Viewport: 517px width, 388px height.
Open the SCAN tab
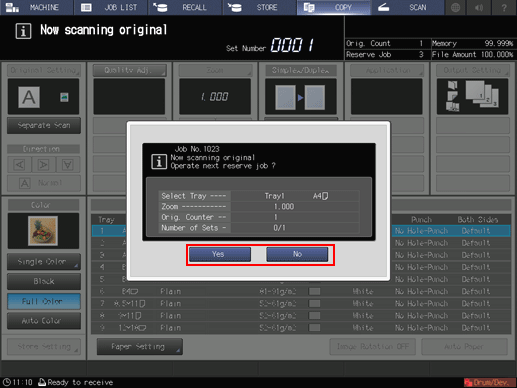tap(407, 7)
